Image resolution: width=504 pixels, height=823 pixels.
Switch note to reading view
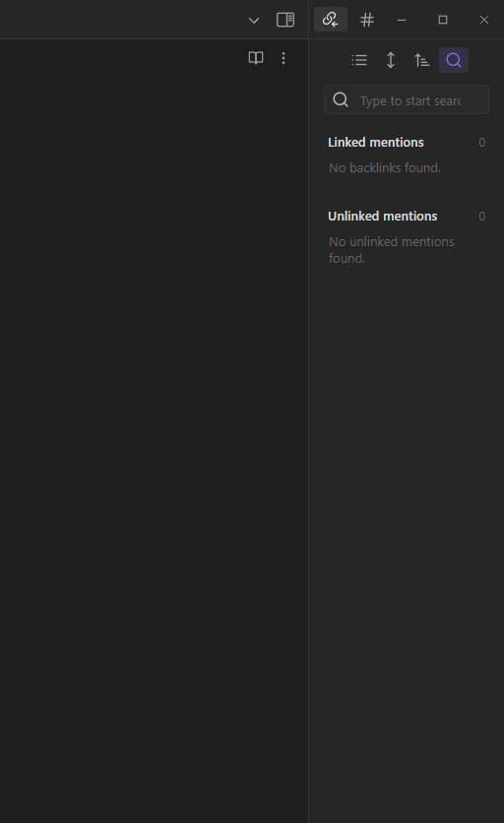[x=256, y=58]
